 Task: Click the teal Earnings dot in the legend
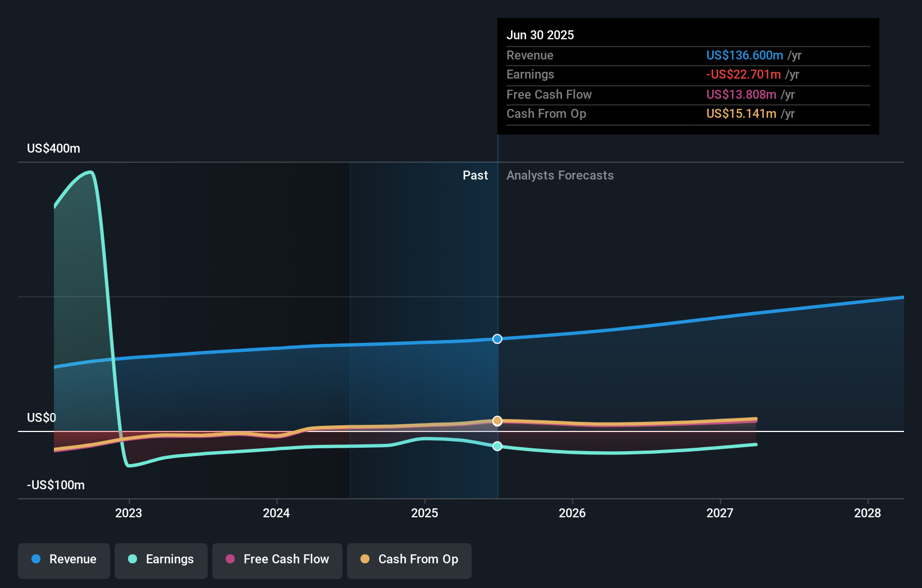click(x=131, y=559)
